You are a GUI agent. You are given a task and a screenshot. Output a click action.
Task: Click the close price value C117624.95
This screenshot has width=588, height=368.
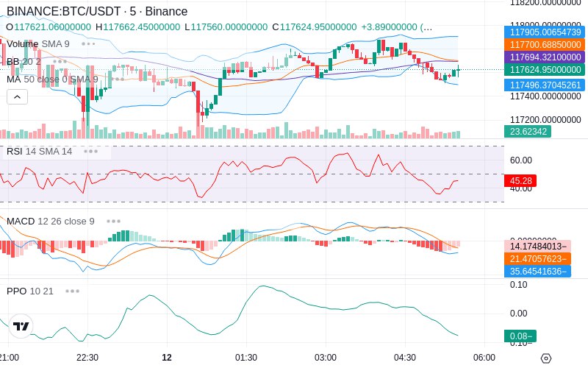coord(315,27)
